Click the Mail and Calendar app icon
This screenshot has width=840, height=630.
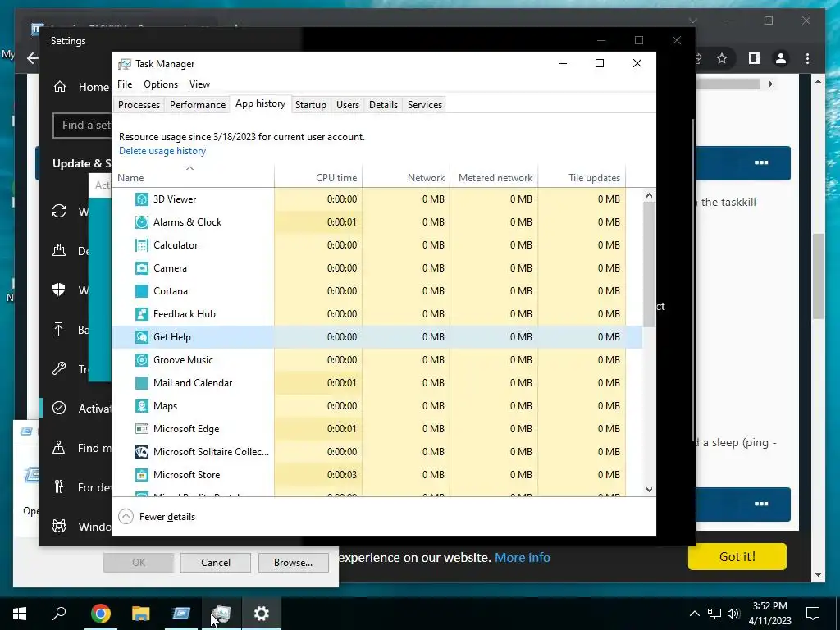[141, 383]
